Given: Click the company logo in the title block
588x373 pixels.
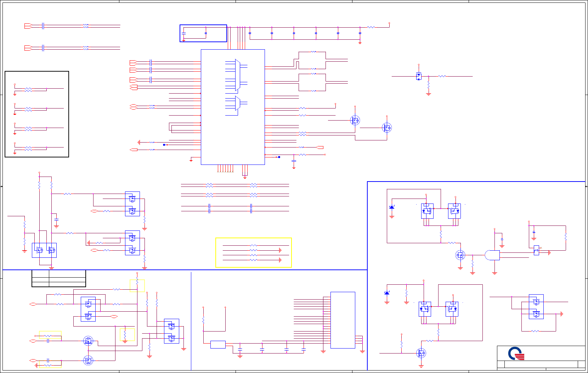Looking at the screenshot, I should click(516, 353).
